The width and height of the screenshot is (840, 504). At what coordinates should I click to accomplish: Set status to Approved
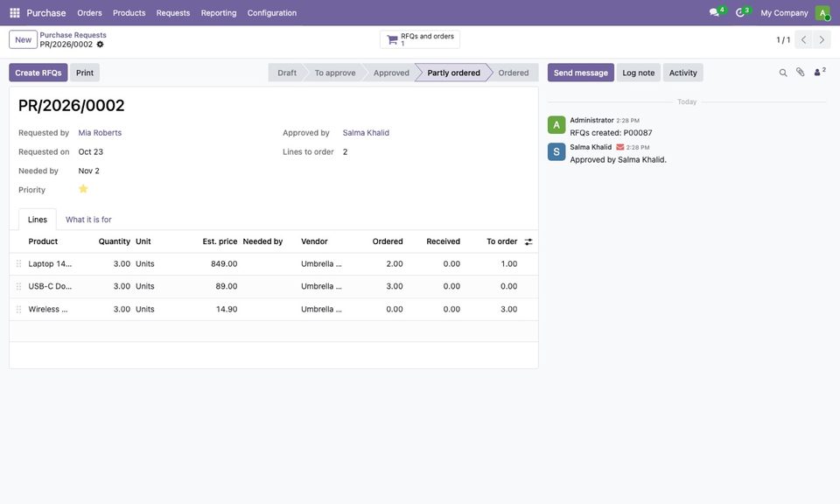click(x=391, y=73)
